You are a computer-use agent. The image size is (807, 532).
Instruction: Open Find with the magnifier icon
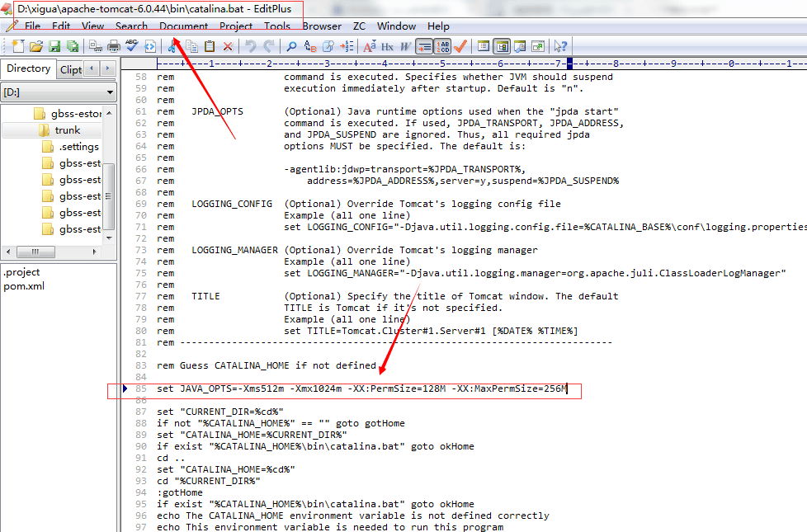coord(291,46)
